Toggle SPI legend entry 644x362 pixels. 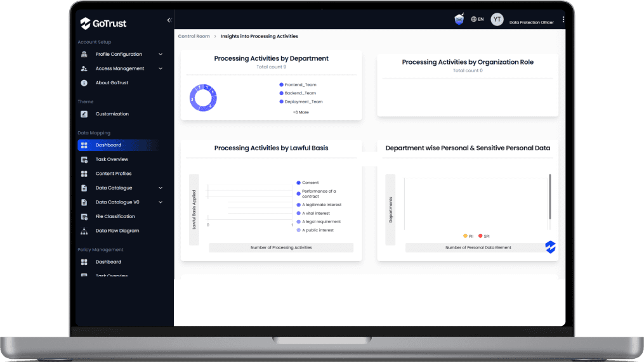(484, 236)
